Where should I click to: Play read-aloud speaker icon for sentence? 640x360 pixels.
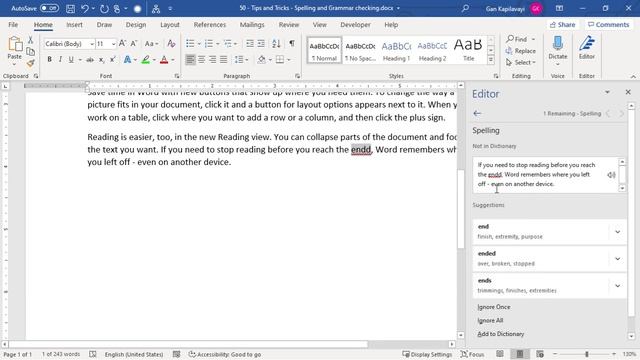pos(611,175)
